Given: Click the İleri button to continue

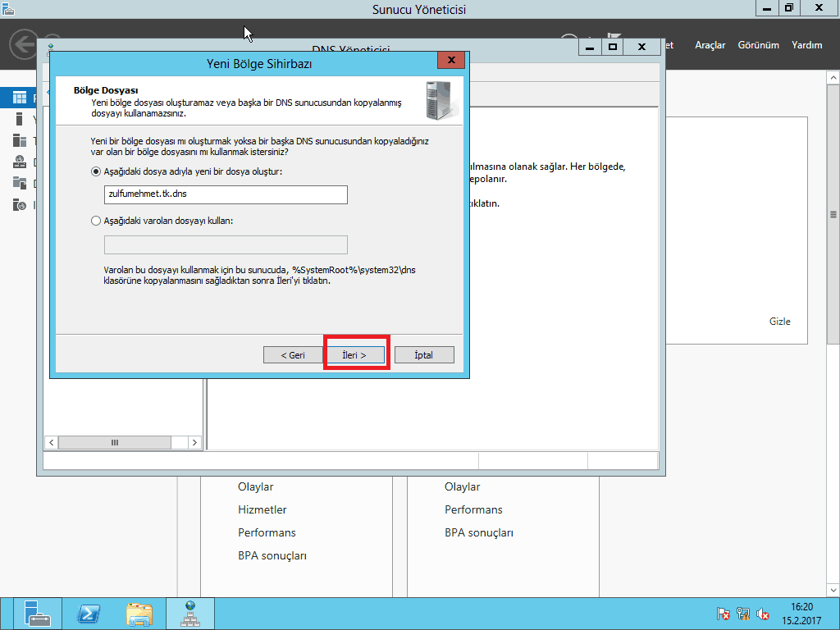Looking at the screenshot, I should (354, 355).
